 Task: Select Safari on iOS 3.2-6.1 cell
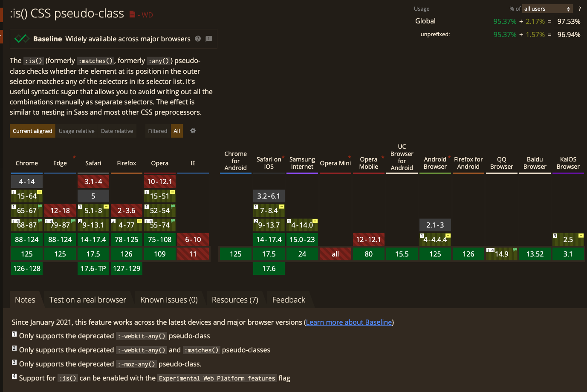pos(269,196)
